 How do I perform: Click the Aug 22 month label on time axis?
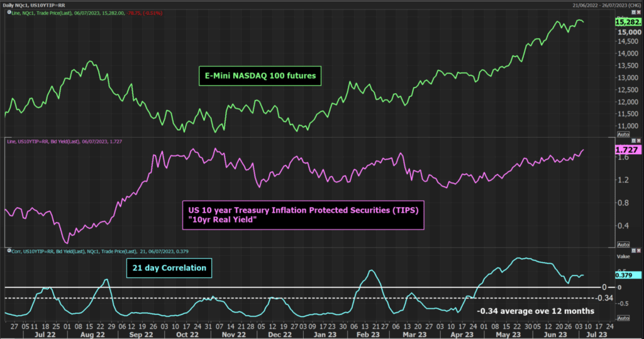pos(92,335)
